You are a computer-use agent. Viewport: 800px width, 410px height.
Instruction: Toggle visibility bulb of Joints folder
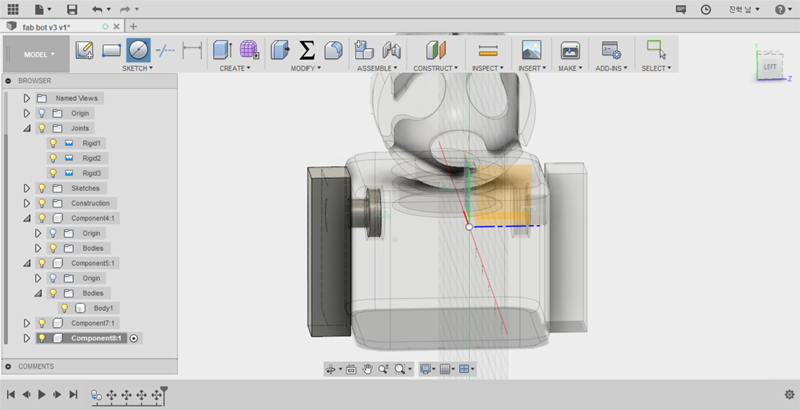[x=42, y=128]
